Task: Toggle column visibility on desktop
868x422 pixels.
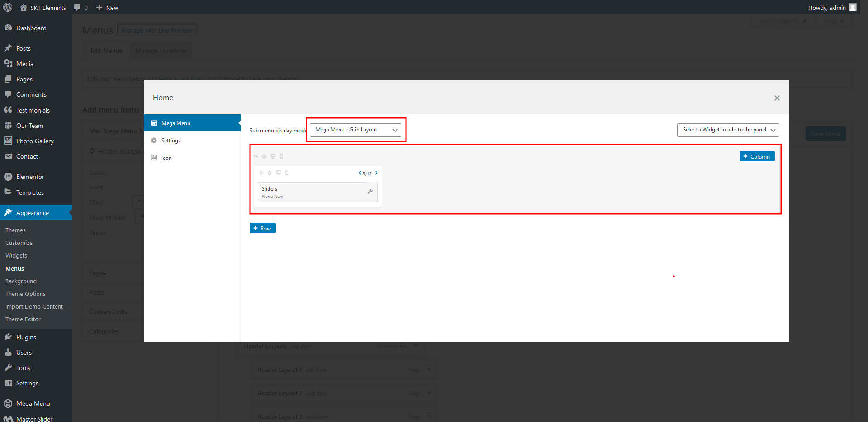Action: (x=278, y=173)
